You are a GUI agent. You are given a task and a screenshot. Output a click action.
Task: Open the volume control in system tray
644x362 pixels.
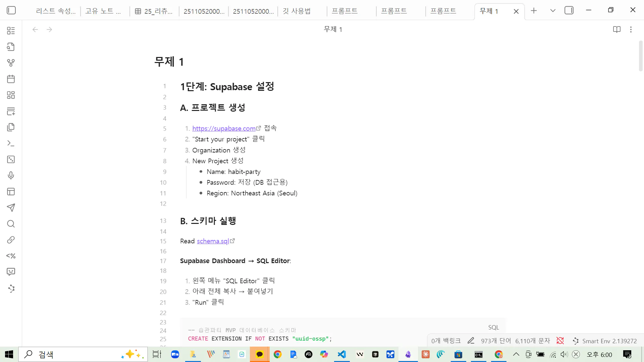pyautogui.click(x=564, y=354)
